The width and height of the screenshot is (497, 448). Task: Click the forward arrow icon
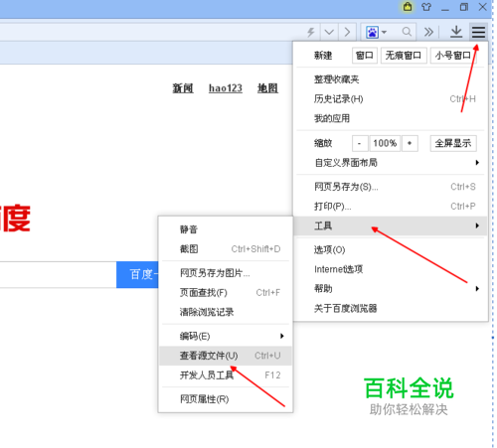347,32
